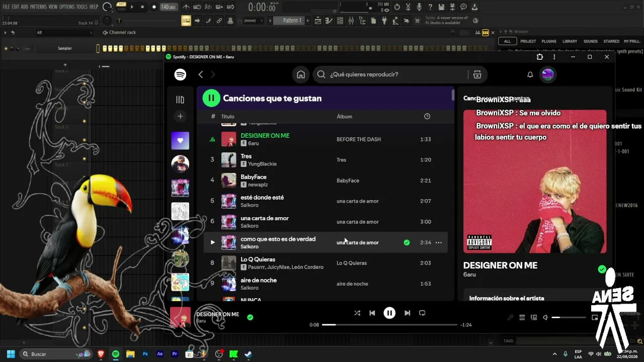644x362 pixels.
Task: Switch FL Studio Browser to the STARRED tab
Action: point(611,41)
